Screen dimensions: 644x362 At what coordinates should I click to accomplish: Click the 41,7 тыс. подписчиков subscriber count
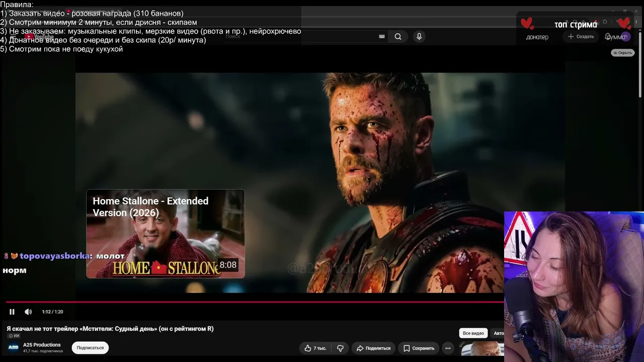pos(43,351)
